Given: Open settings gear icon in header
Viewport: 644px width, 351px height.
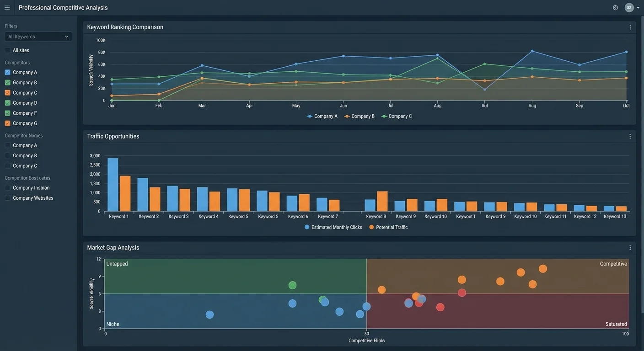Looking at the screenshot, I should point(615,8).
